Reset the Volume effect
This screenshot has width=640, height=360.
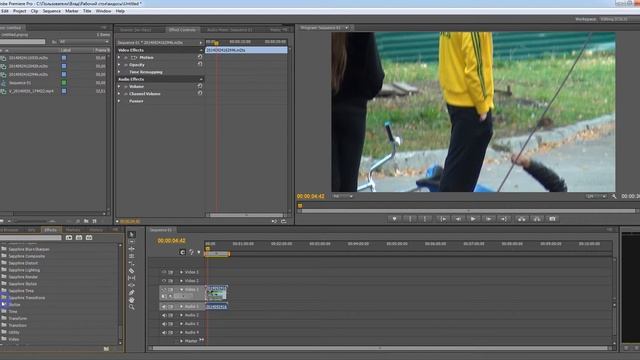(x=200, y=86)
